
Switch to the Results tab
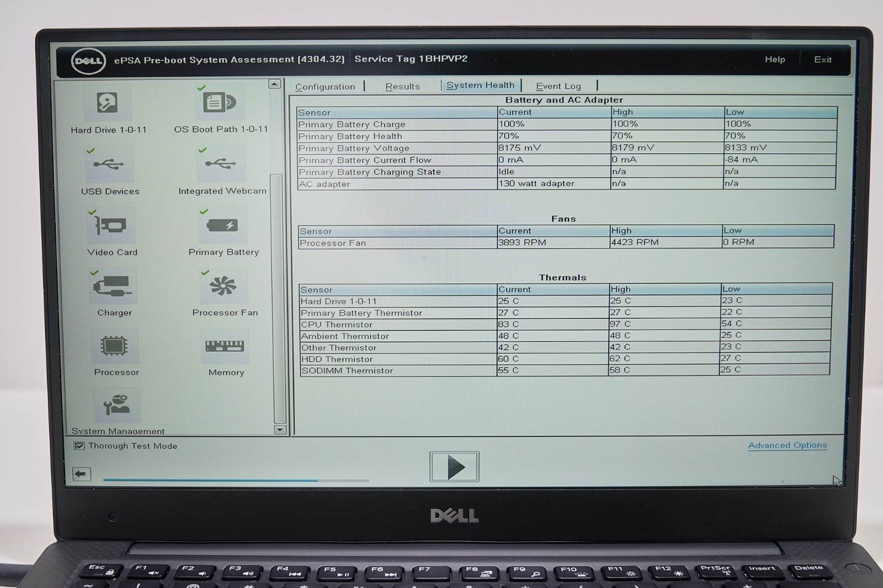tap(402, 87)
